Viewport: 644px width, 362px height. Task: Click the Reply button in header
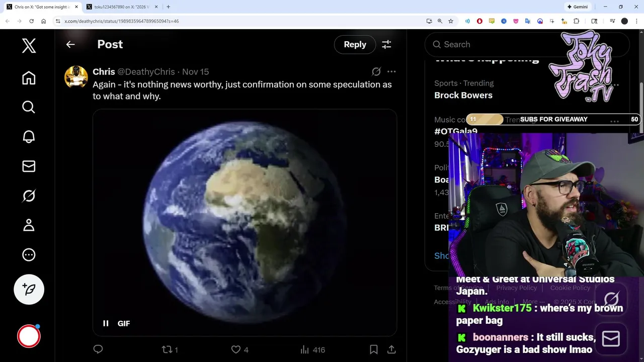(x=355, y=44)
